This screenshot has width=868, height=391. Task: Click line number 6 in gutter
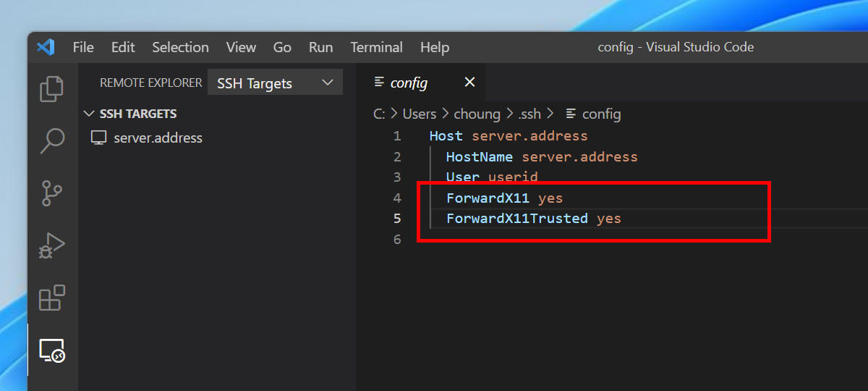pos(396,239)
